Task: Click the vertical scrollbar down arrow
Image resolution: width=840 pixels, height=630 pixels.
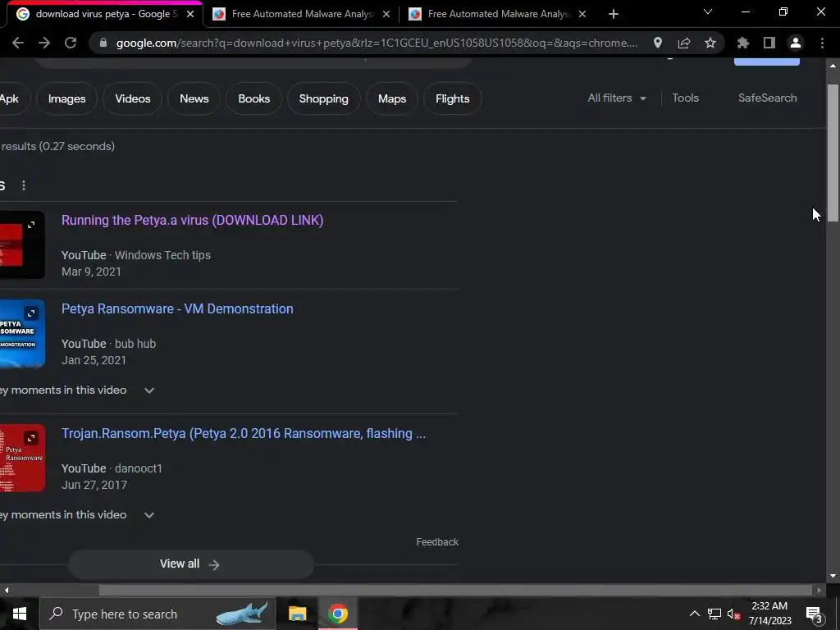Action: click(x=833, y=576)
